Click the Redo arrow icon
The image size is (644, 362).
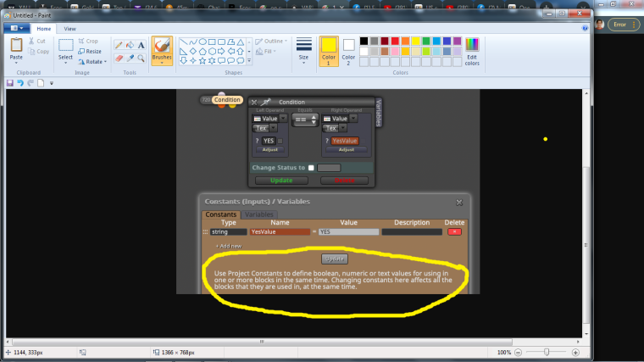[31, 83]
